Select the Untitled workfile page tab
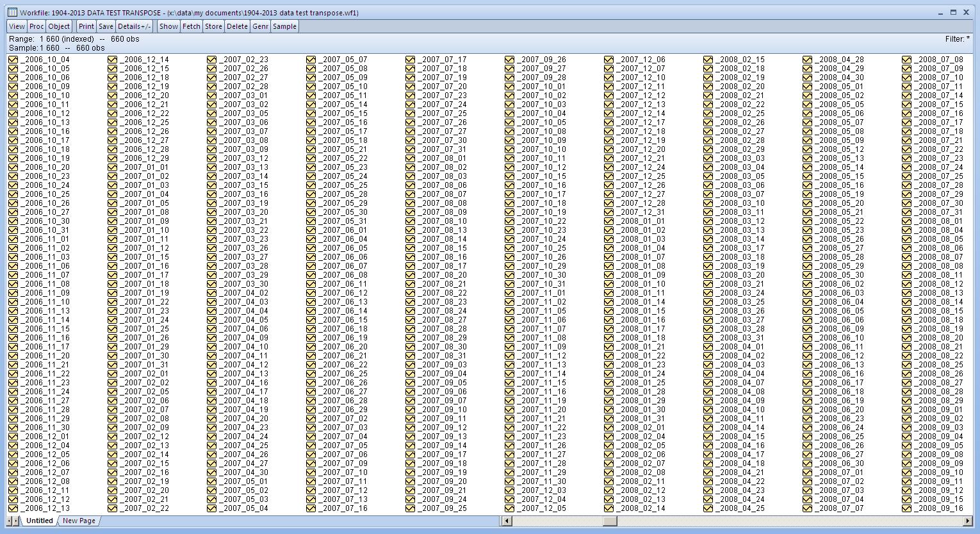Screen dimensions: 980x534 (x=38, y=521)
